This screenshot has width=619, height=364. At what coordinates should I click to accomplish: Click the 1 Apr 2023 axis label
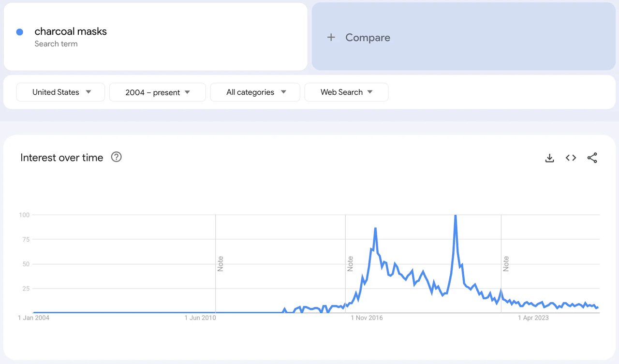click(533, 318)
